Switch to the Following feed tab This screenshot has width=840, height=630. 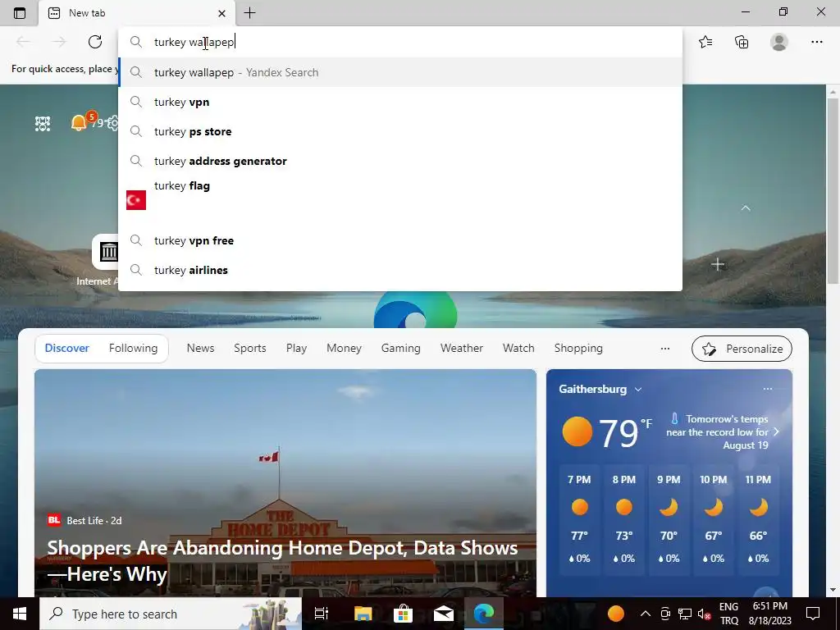click(x=134, y=348)
